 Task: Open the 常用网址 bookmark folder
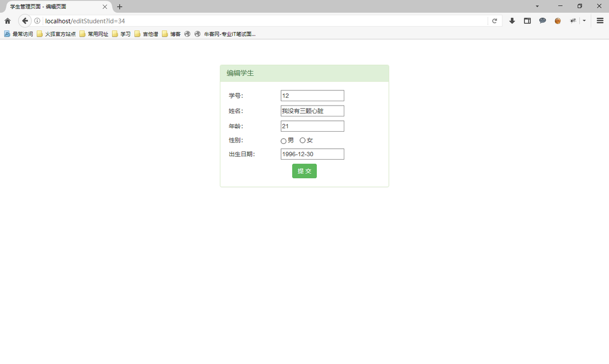click(94, 34)
